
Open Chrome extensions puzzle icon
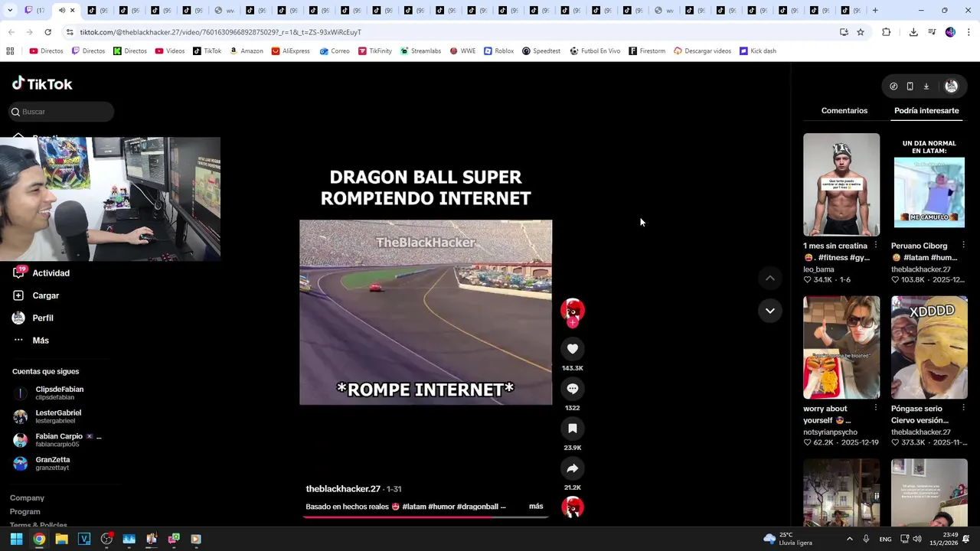click(887, 32)
